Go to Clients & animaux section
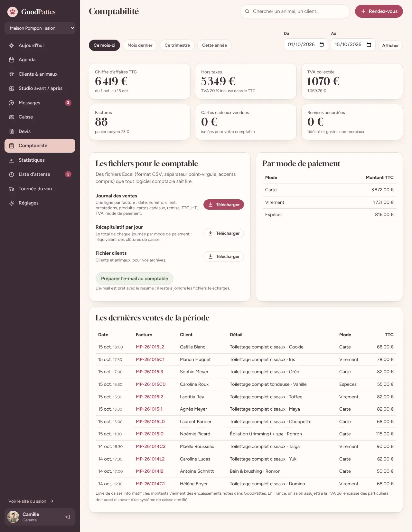 point(40,74)
